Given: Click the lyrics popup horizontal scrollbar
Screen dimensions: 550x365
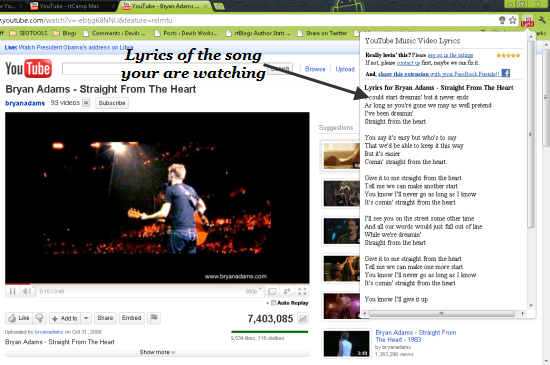Looking at the screenshot, I should pyautogui.click(x=441, y=313).
